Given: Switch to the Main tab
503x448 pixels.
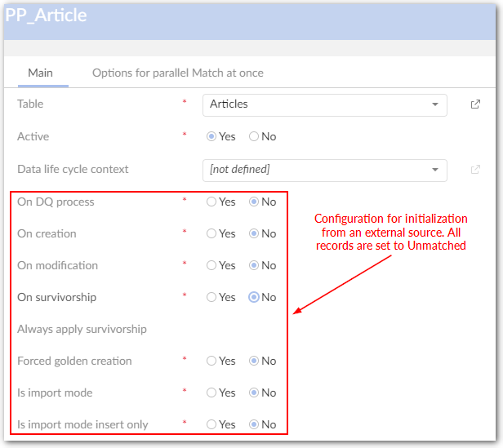Looking at the screenshot, I should [40, 73].
